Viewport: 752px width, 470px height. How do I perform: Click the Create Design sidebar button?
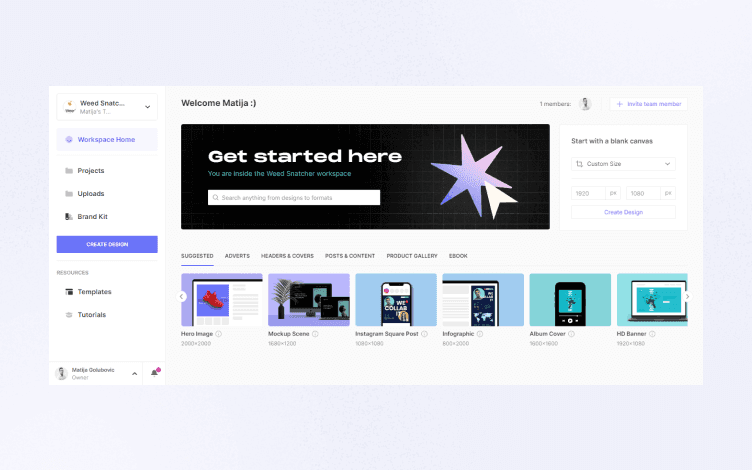[107, 245]
